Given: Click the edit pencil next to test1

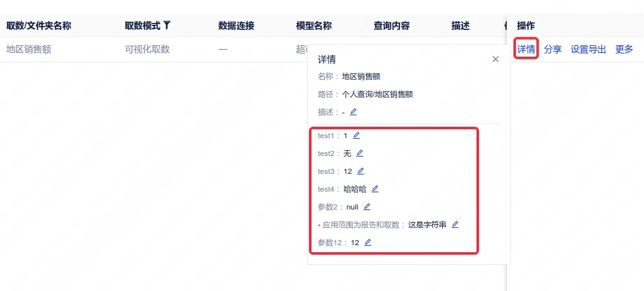Looking at the screenshot, I should click(357, 136).
